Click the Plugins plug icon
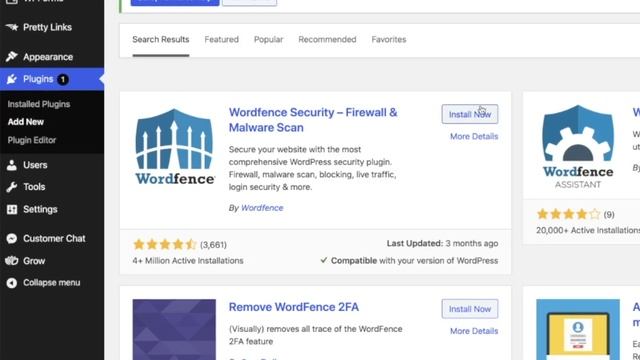The width and height of the screenshot is (640, 360). tap(12, 79)
